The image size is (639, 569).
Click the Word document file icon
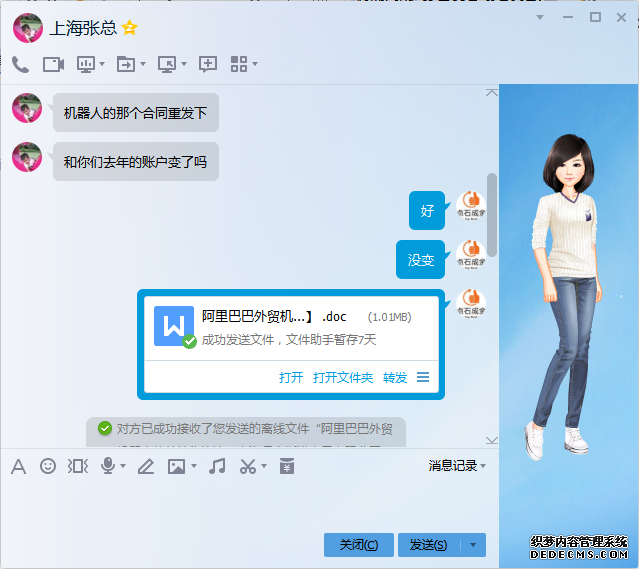(x=174, y=326)
